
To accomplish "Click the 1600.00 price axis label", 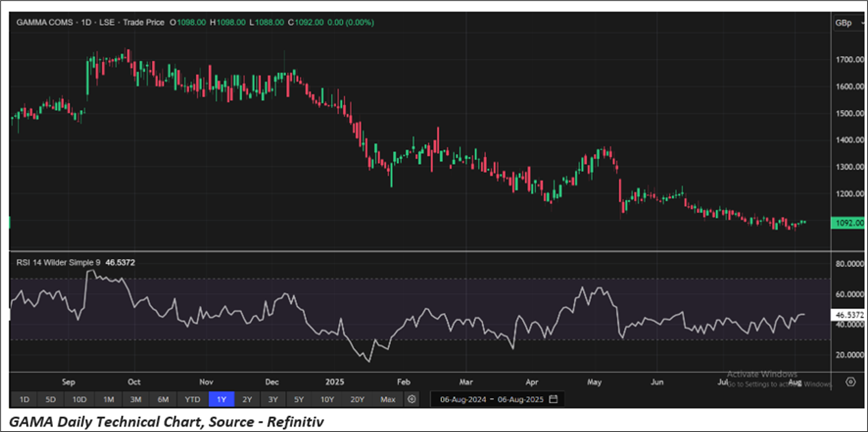I will [x=849, y=87].
